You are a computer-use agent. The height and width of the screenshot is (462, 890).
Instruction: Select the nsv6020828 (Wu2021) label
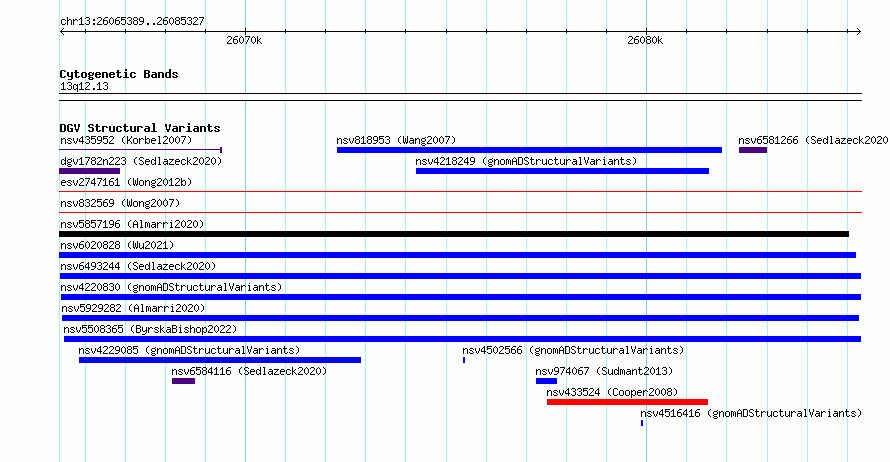click(117, 245)
